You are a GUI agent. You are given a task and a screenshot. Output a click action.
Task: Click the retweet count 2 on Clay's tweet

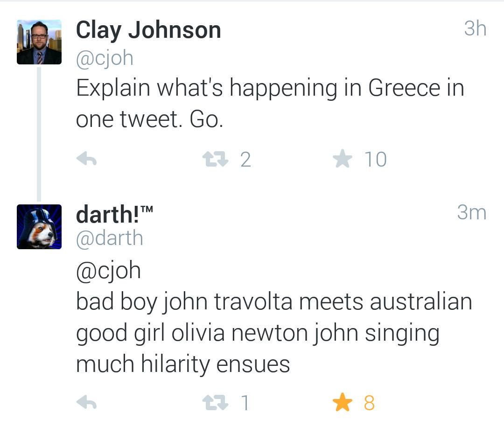pyautogui.click(x=245, y=160)
